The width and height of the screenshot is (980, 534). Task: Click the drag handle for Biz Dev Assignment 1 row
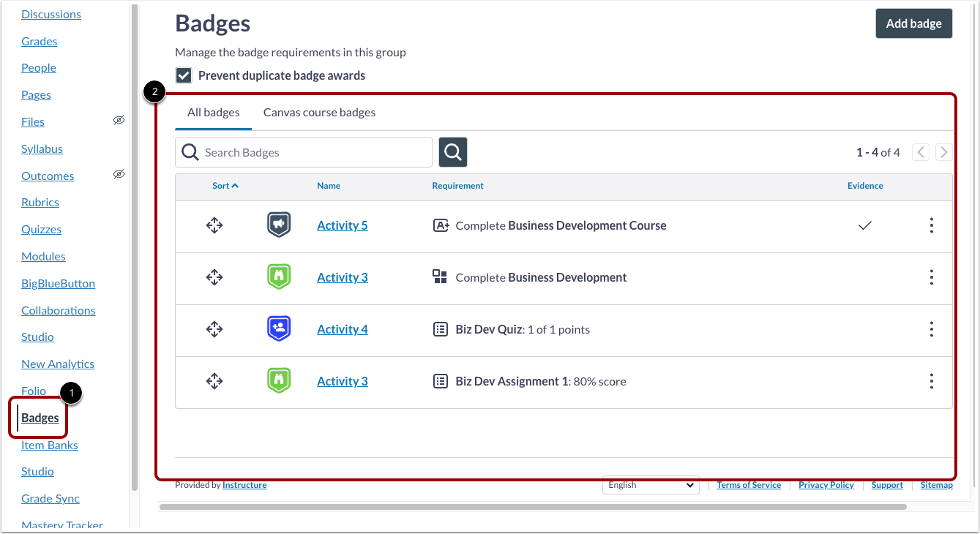tap(214, 381)
